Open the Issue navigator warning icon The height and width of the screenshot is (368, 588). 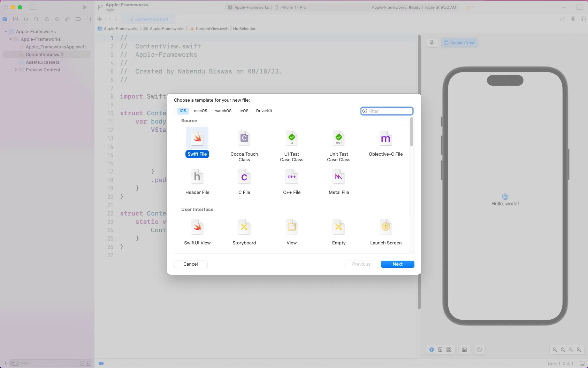(x=47, y=19)
